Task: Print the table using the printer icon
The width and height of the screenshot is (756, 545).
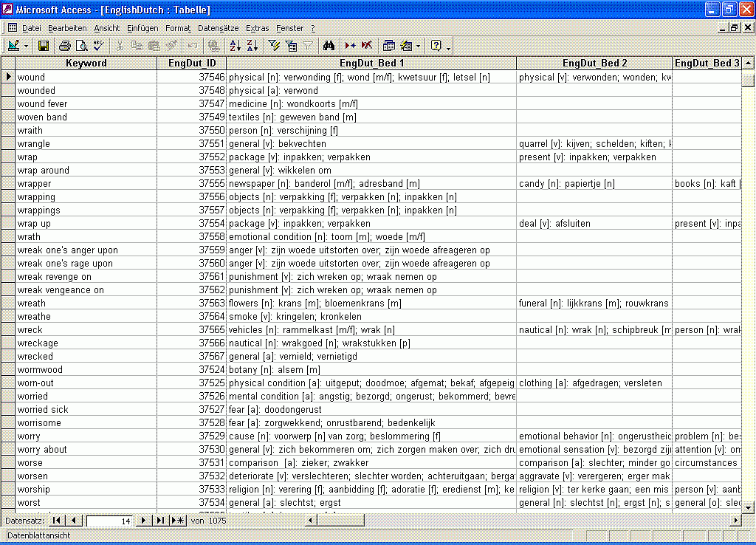Action: (65, 46)
